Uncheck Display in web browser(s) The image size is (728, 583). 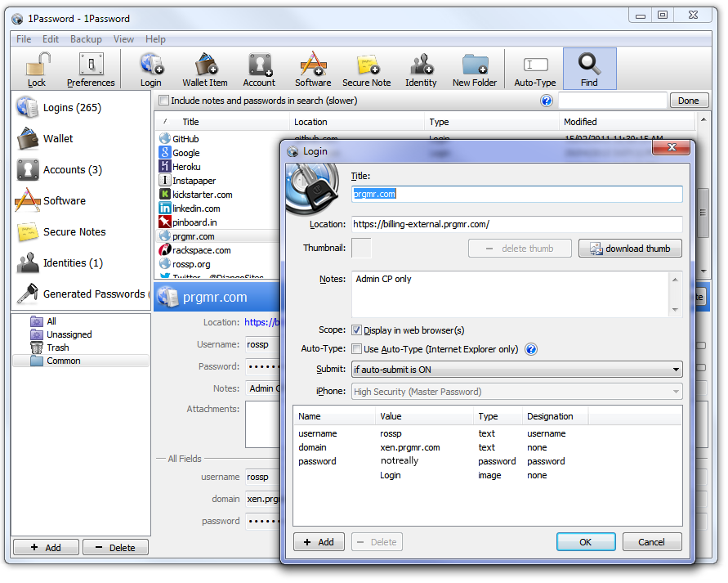coord(357,330)
